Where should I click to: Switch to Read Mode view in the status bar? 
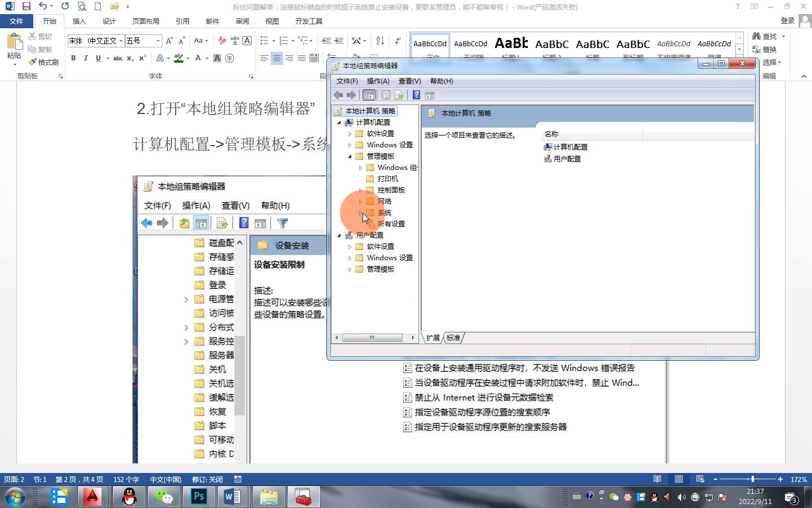point(657,479)
